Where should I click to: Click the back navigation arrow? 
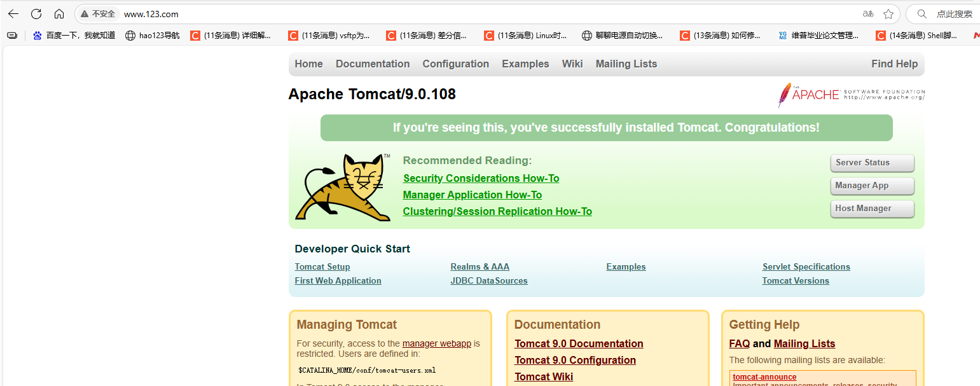coord(14,13)
